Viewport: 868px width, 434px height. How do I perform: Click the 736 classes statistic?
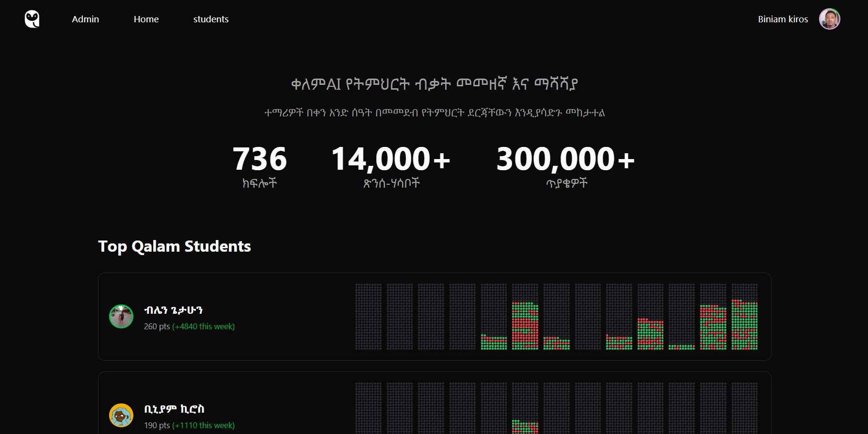[259, 159]
